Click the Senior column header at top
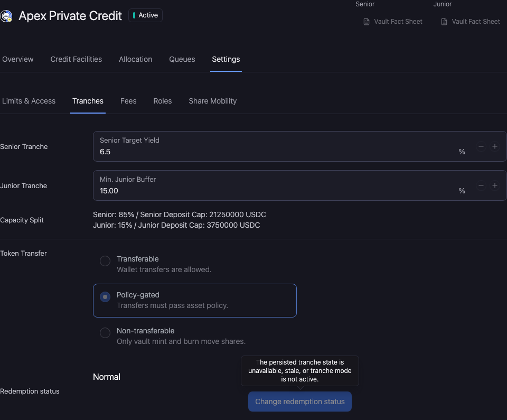 pos(365,4)
